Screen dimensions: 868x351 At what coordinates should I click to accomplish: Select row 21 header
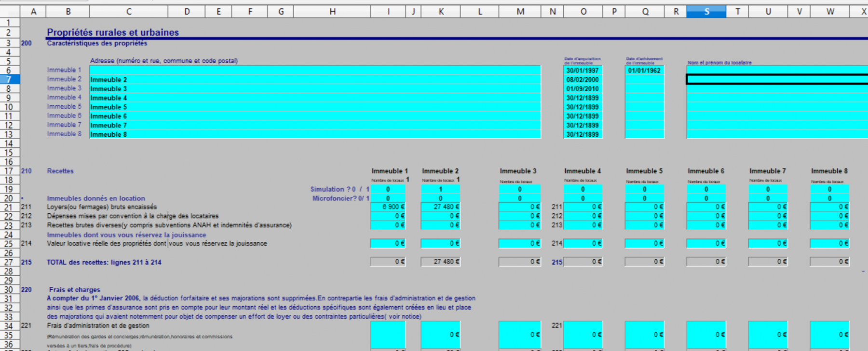pyautogui.click(x=10, y=207)
